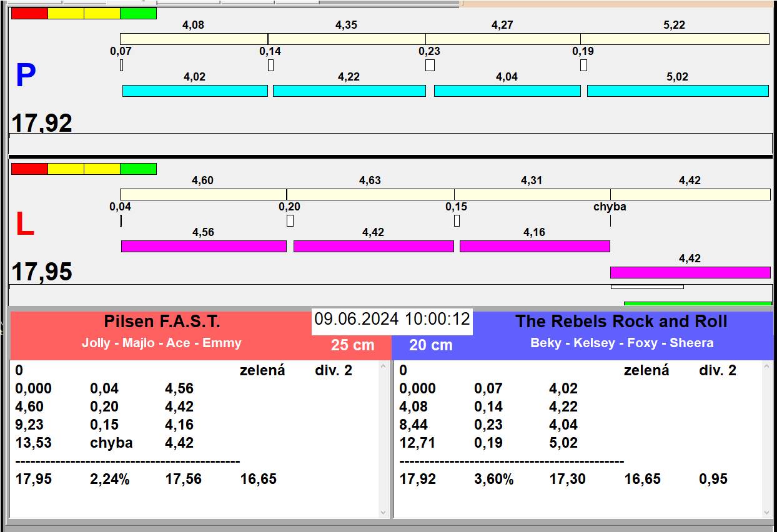Click the red start light in lane P
The width and height of the screenshot is (777, 532).
(x=29, y=13)
